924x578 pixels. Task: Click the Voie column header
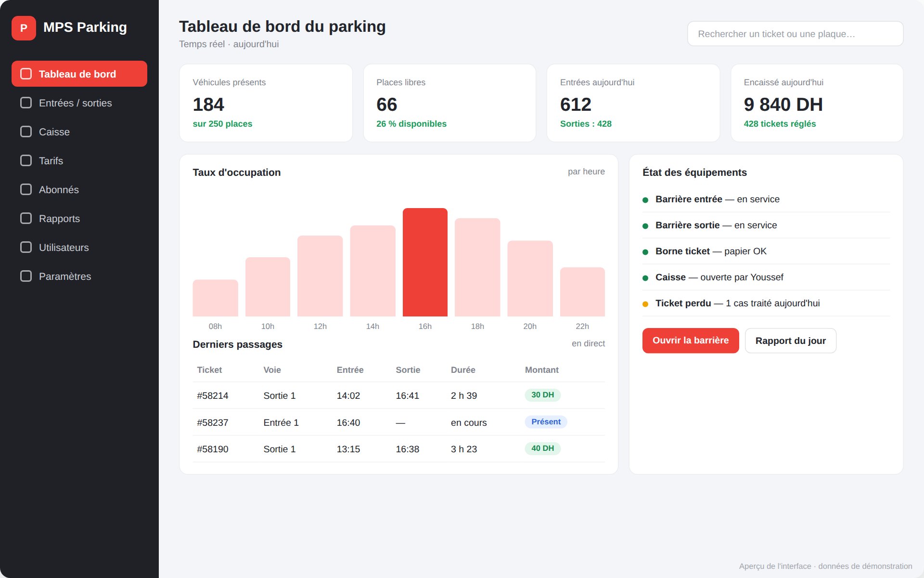pos(272,370)
